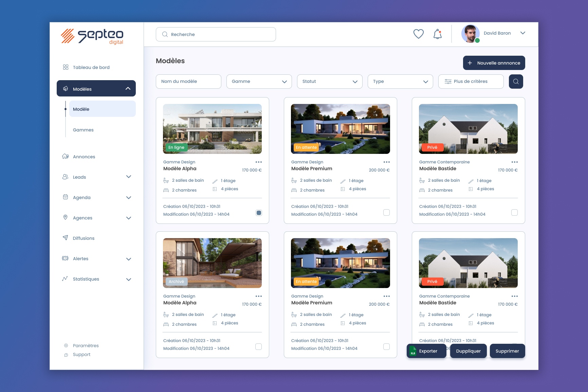588x392 pixels.
Task: Click the Nouvelle annnonce button
Action: coord(494,63)
